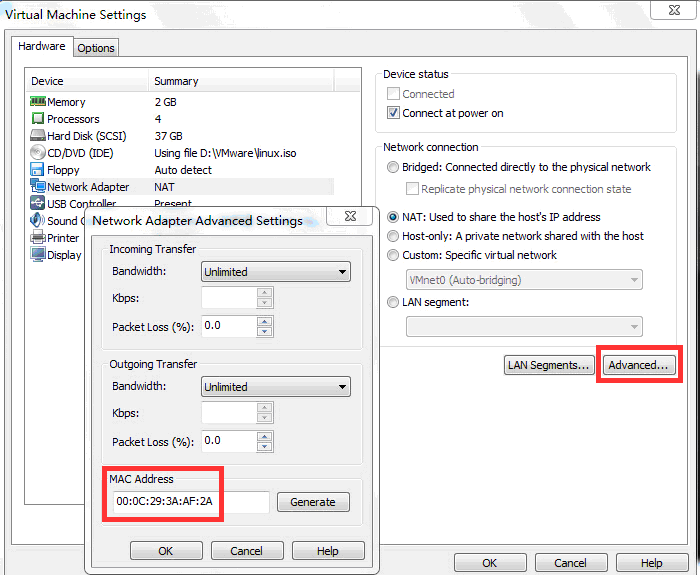The image size is (700, 575).
Task: Click the Processors device icon
Action: [38, 119]
